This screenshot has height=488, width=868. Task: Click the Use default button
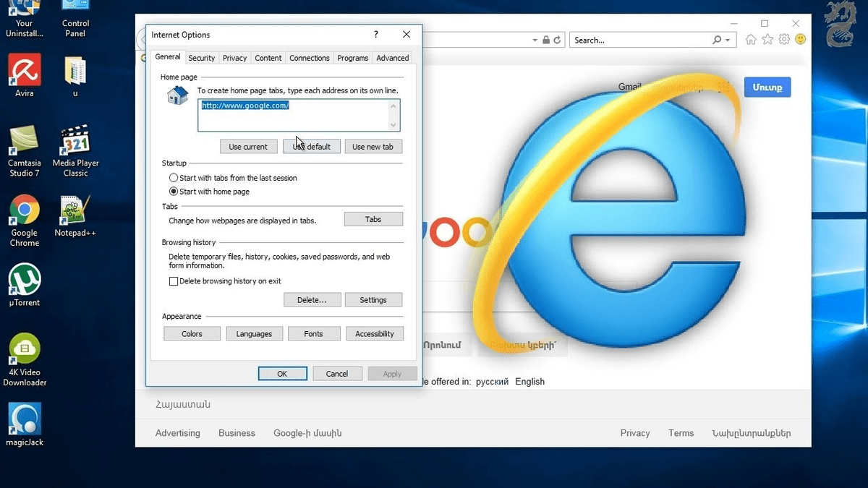[x=312, y=146]
